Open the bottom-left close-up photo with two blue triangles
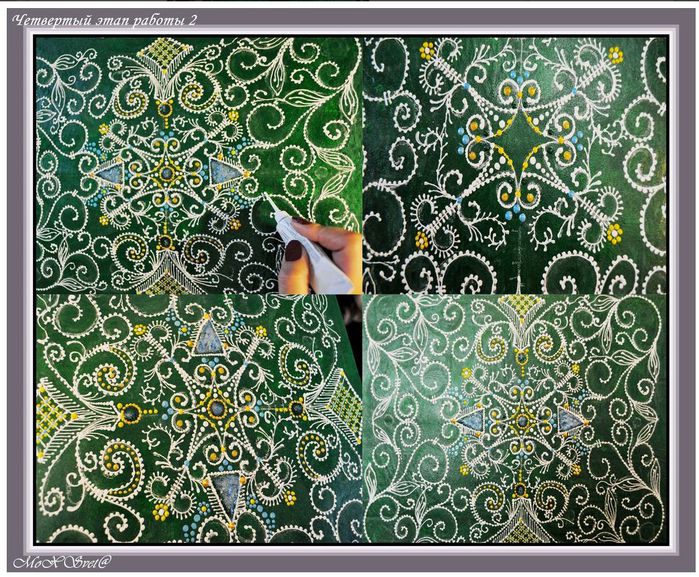The height and width of the screenshot is (577, 699). (199, 418)
